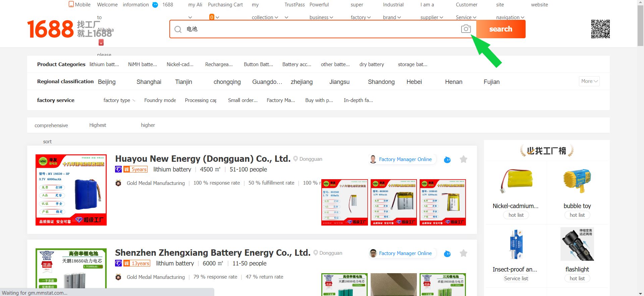Open the factory type filter dropdown
644x296 pixels.
pyautogui.click(x=119, y=100)
